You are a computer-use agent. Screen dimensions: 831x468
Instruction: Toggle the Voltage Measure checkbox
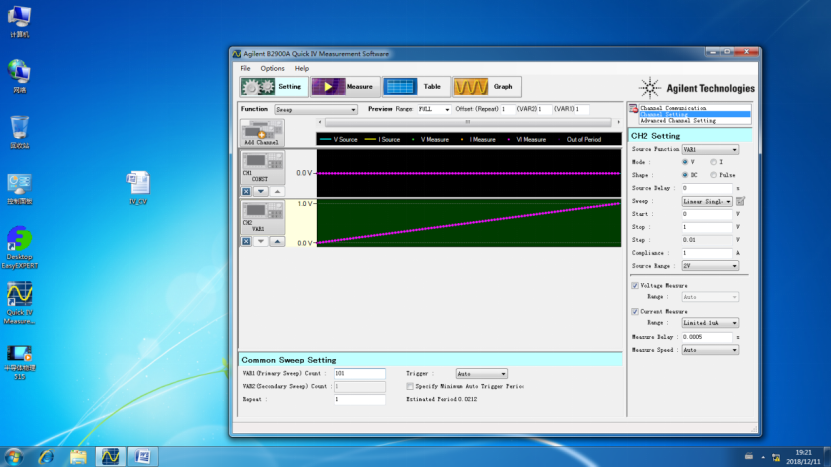[635, 286]
